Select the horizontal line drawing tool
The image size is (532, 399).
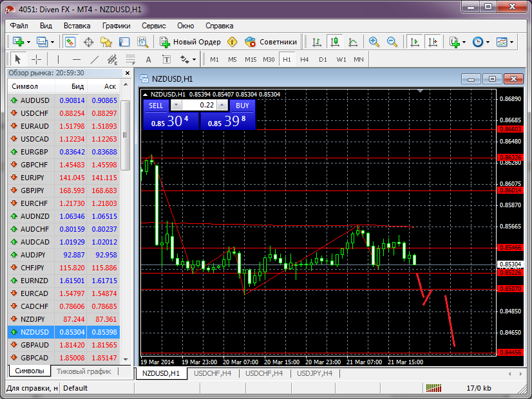pyautogui.click(x=76, y=59)
